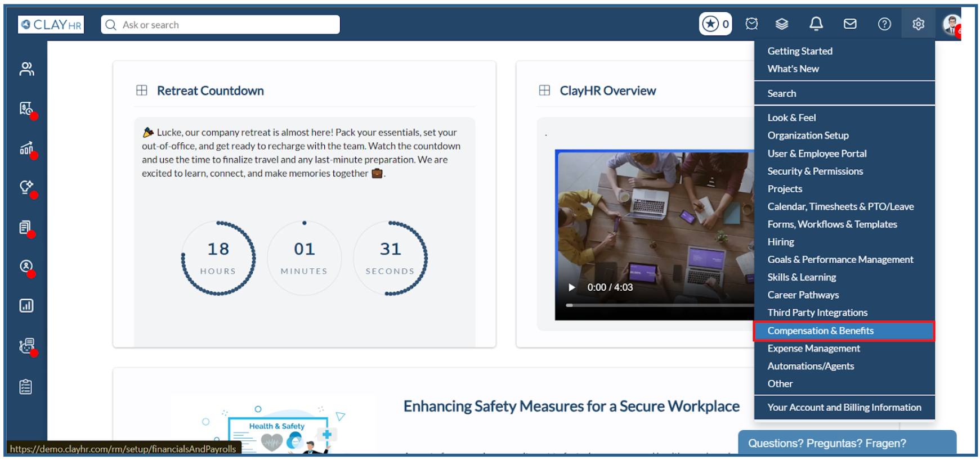Open Calendar, Timesheets & PTO/Leave
Screen dimensions: 980x460
coord(840,206)
